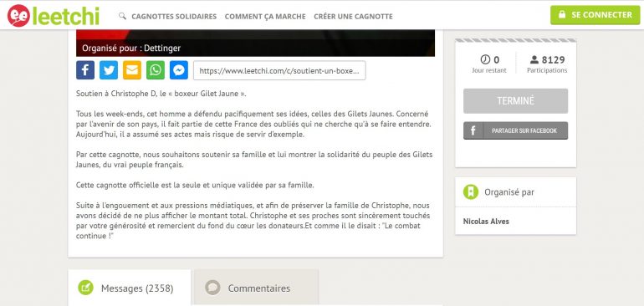Image resolution: width=644 pixels, height=306 pixels.
Task: Click the Leetchi logo
Action: [54, 16]
